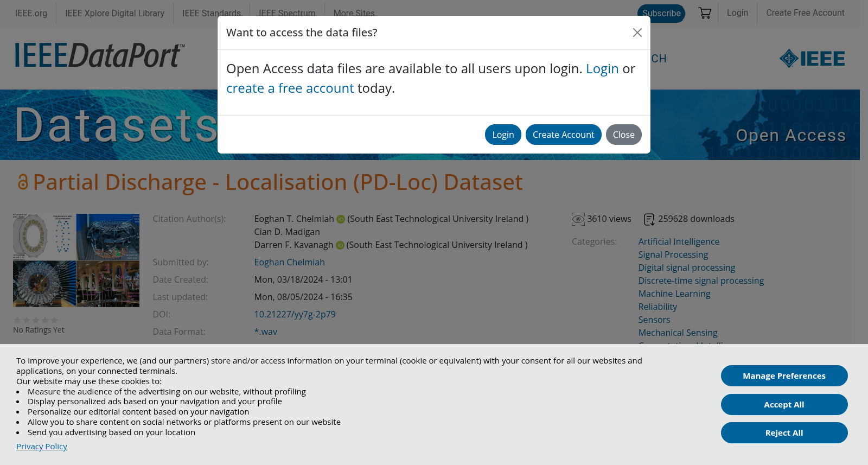The width and height of the screenshot is (868, 465).
Task: Open DOI link 10.21227/yy7g-2p79
Action: 295,315
